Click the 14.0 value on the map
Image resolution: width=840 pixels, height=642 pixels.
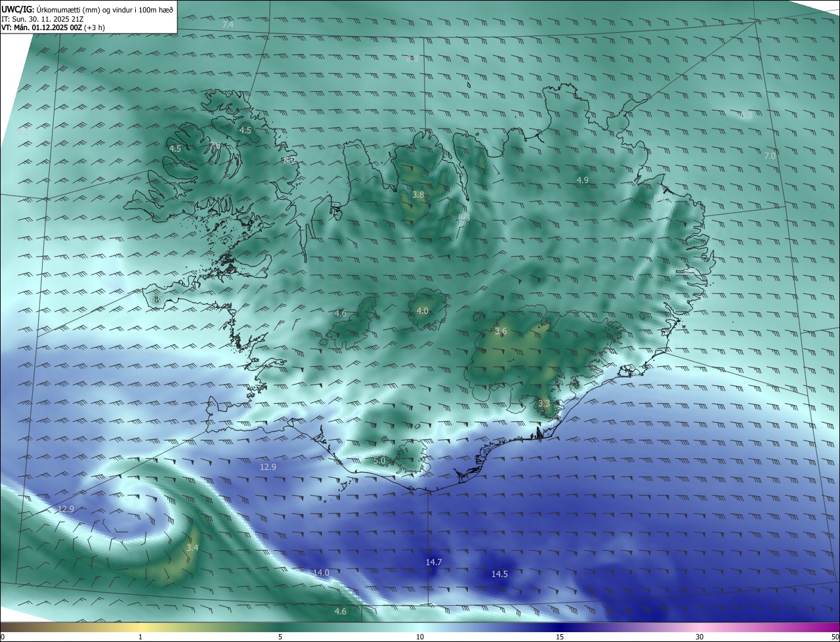click(321, 572)
